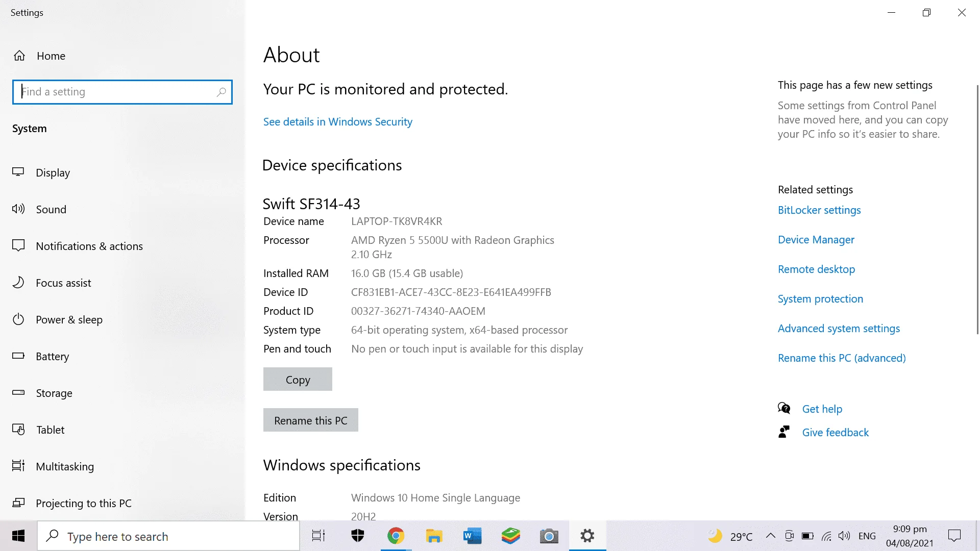Image resolution: width=980 pixels, height=551 pixels.
Task: Launch Google Chrome from taskbar
Action: [x=396, y=536]
